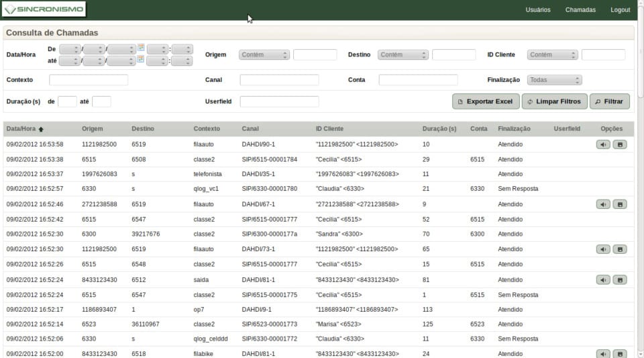The image size is (644, 358).
Task: Click the Duração 'até' maximum field
Action: point(101,101)
